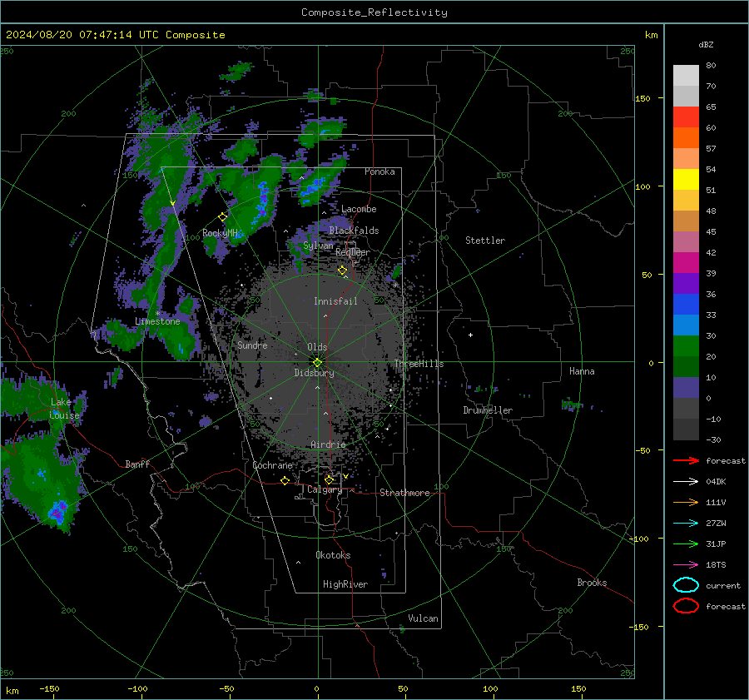749x700 pixels.
Task: Click the red forecast arrow in legend
Action: coord(686,460)
